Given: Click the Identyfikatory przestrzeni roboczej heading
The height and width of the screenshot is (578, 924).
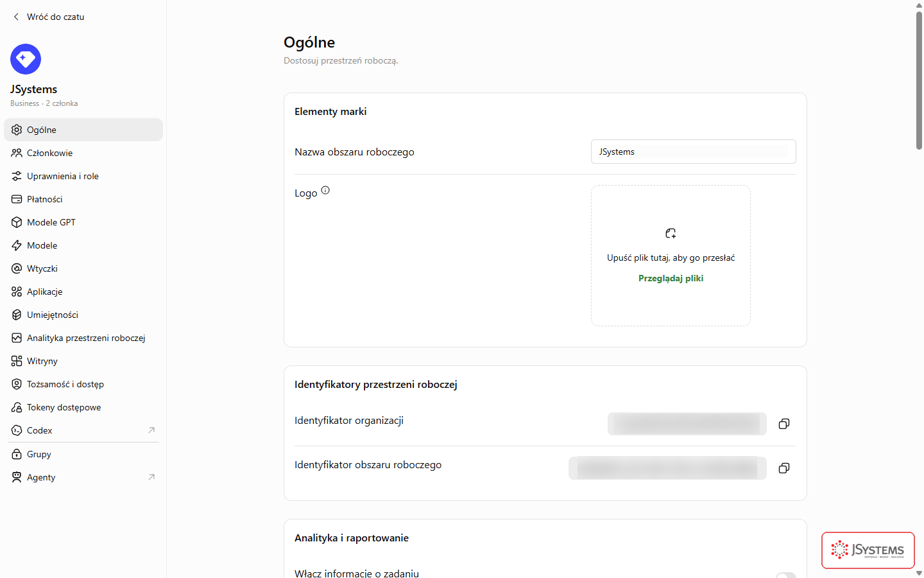Looking at the screenshot, I should (376, 385).
